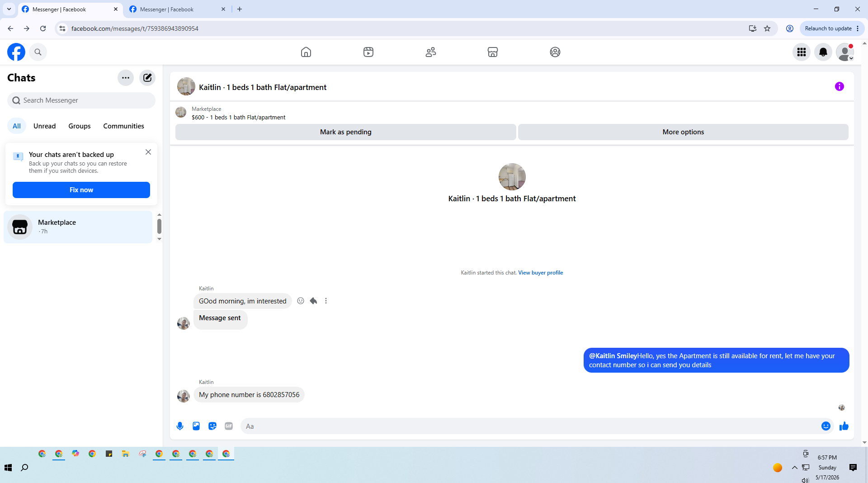This screenshot has height=483, width=868.
Task: Dismiss the chats backup notice
Action: (x=148, y=152)
